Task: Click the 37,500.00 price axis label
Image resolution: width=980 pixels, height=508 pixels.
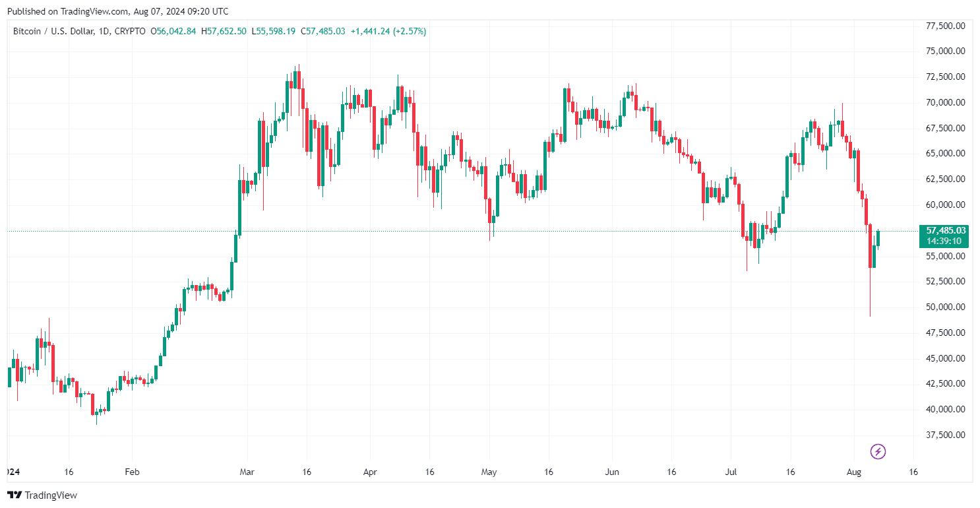Action: (x=946, y=435)
